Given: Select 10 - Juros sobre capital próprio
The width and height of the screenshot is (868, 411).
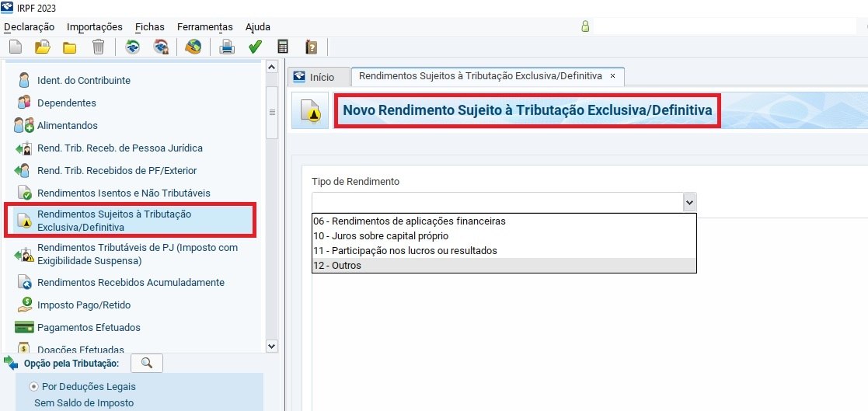Looking at the screenshot, I should click(x=380, y=236).
